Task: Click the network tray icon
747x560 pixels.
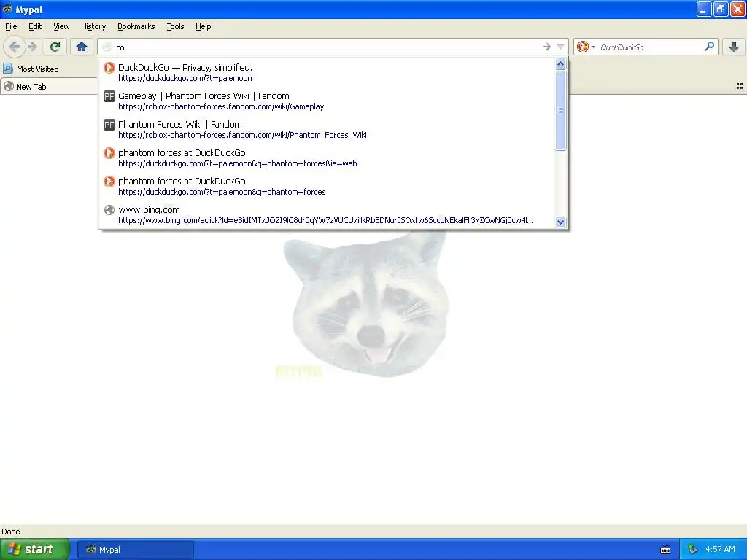Action: click(x=692, y=549)
